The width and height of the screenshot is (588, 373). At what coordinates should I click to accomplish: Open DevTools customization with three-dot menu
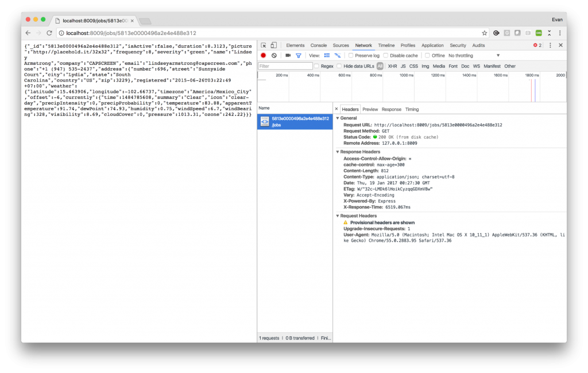[x=550, y=45]
